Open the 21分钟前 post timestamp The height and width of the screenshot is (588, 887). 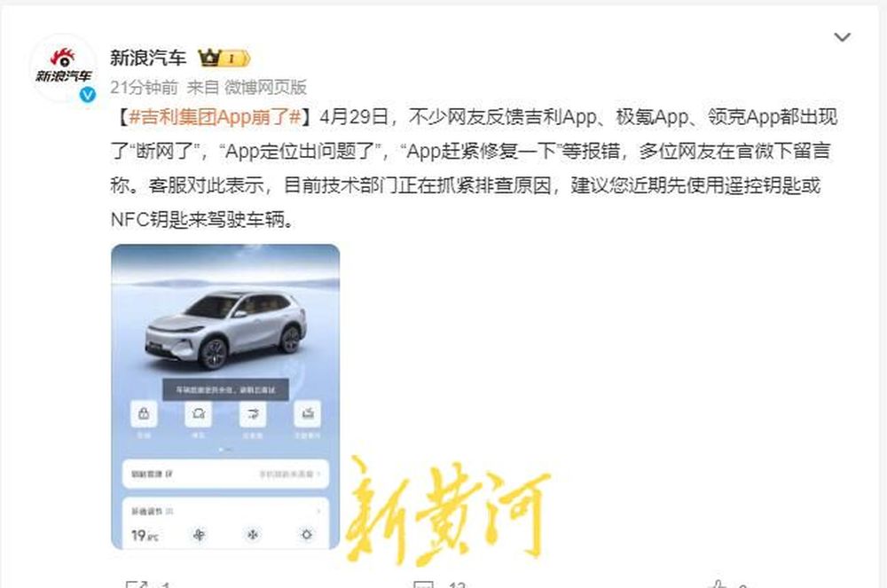145,87
